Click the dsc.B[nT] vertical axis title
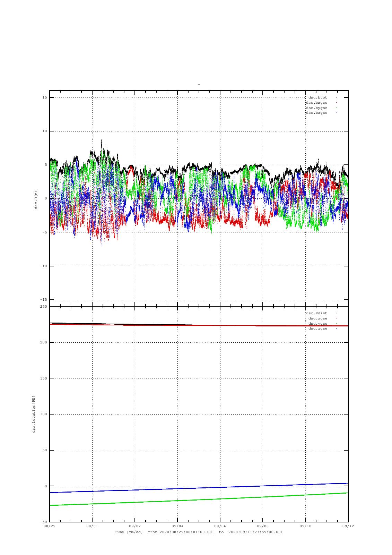 click(36, 198)
